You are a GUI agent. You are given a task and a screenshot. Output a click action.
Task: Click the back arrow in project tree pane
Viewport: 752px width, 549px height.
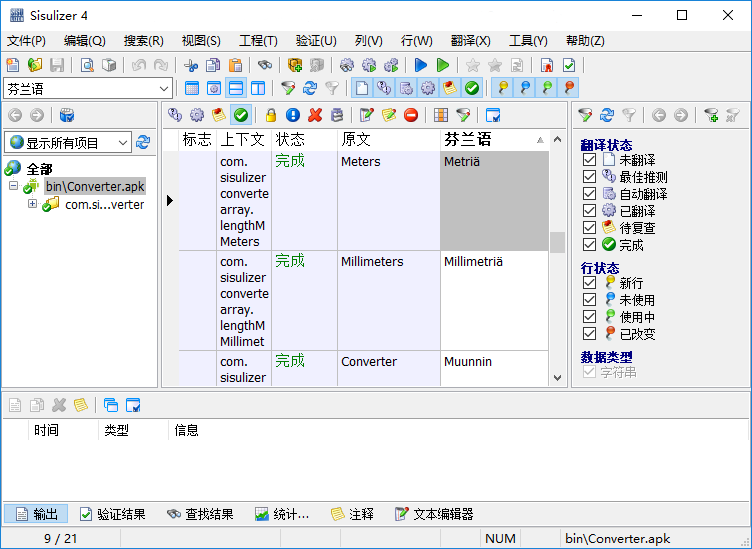(15, 115)
